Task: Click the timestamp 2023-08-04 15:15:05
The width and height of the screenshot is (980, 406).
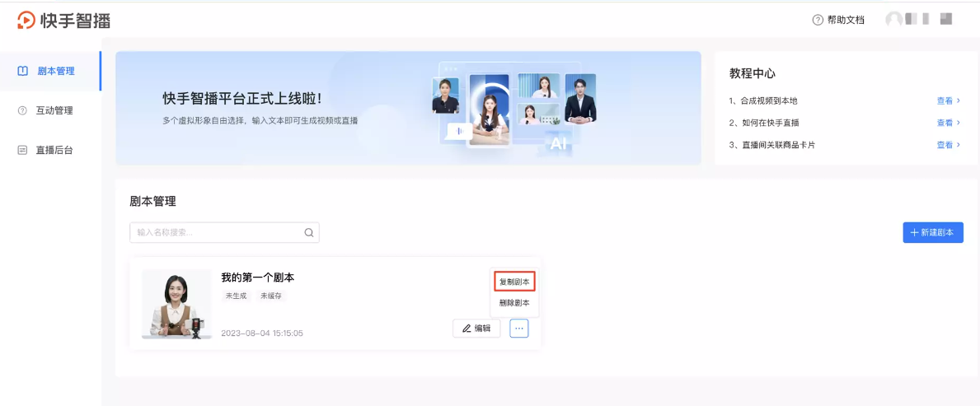Action: coord(262,333)
